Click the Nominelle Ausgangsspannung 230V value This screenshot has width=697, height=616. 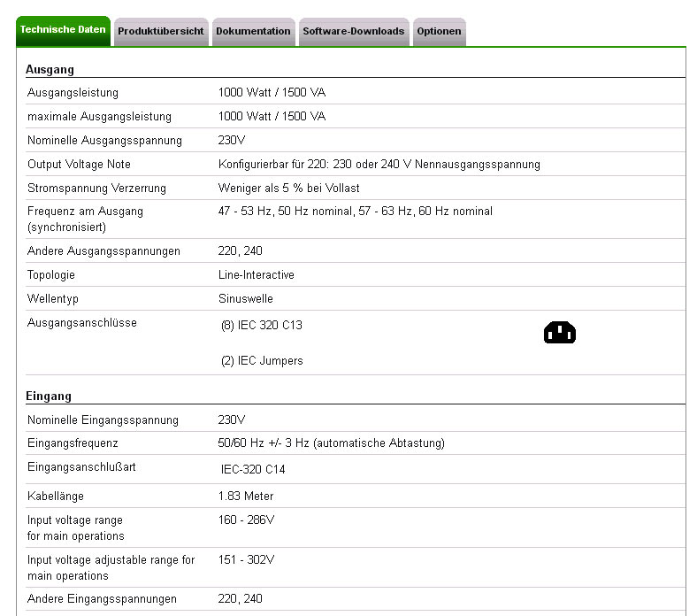[x=232, y=141]
